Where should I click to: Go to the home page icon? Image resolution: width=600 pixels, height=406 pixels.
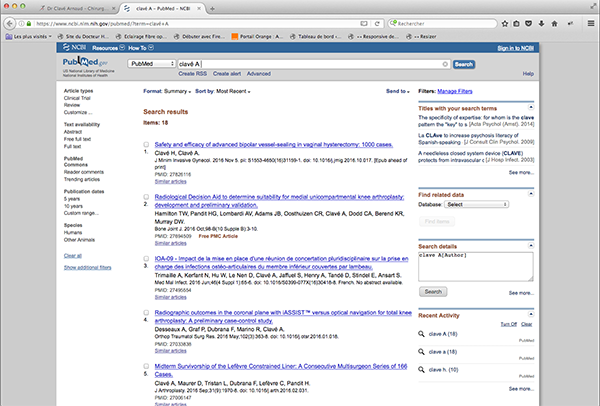[x=554, y=24]
